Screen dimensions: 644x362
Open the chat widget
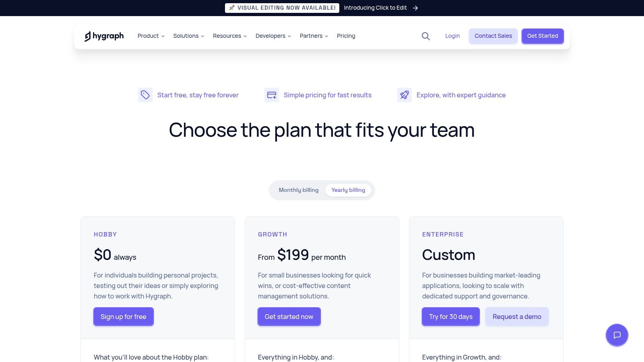(x=617, y=335)
